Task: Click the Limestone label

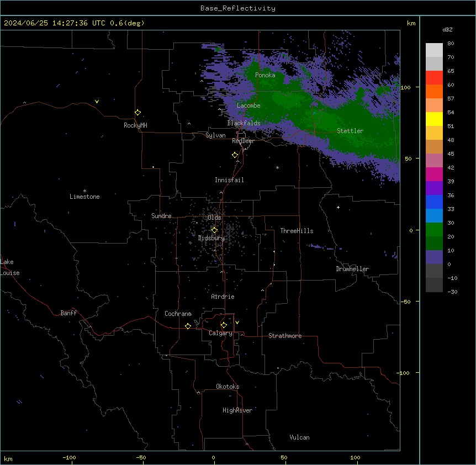Action: point(84,197)
